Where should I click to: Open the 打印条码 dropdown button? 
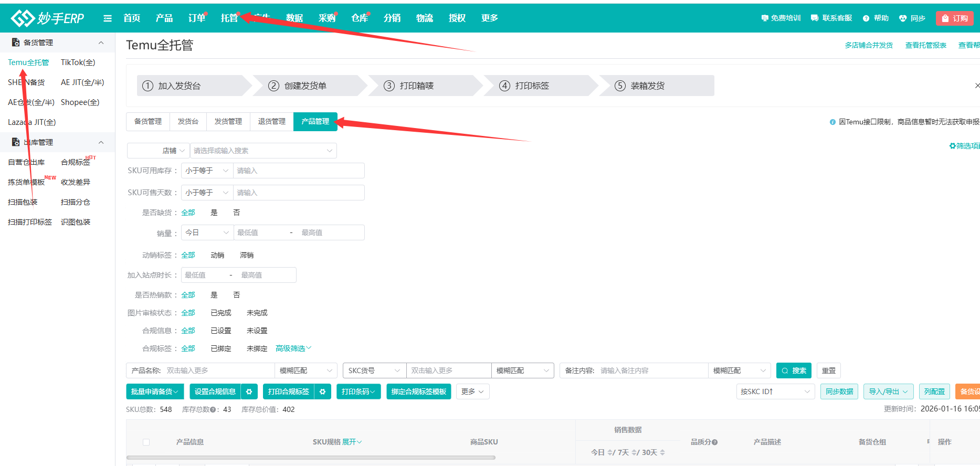(x=359, y=391)
